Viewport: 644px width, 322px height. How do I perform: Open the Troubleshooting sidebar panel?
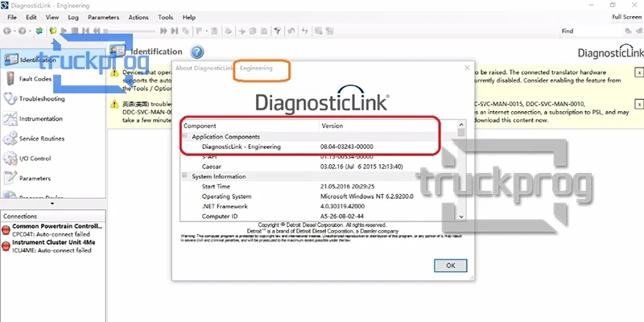click(52, 98)
